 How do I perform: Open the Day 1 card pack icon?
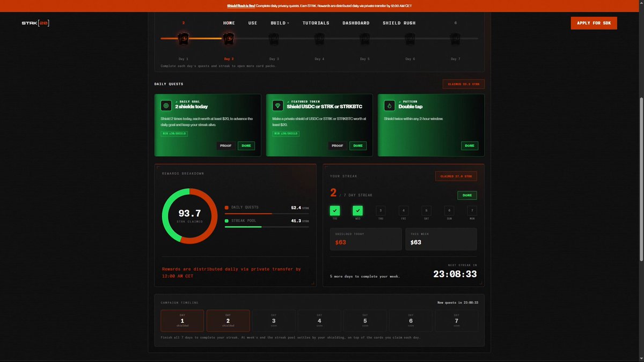(184, 39)
